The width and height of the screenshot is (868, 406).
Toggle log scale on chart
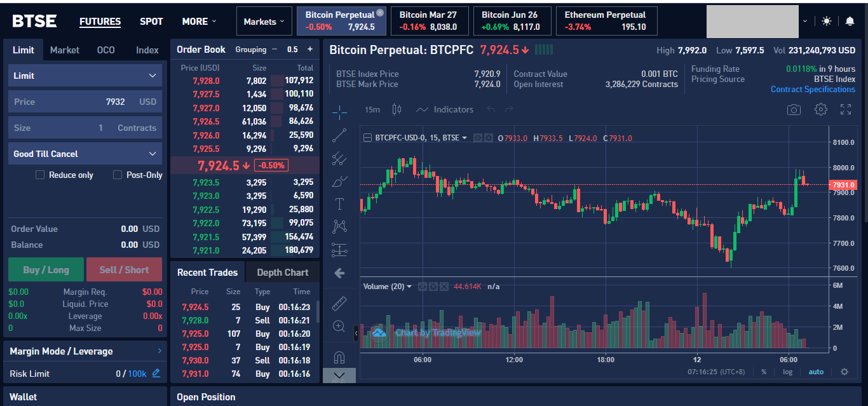pyautogui.click(x=787, y=372)
